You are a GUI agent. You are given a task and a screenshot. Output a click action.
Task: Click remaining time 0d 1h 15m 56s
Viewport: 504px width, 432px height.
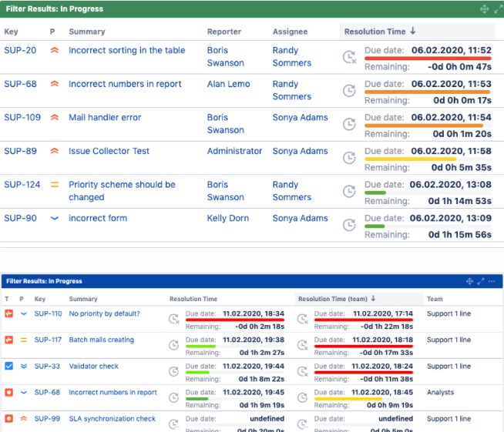(x=459, y=234)
